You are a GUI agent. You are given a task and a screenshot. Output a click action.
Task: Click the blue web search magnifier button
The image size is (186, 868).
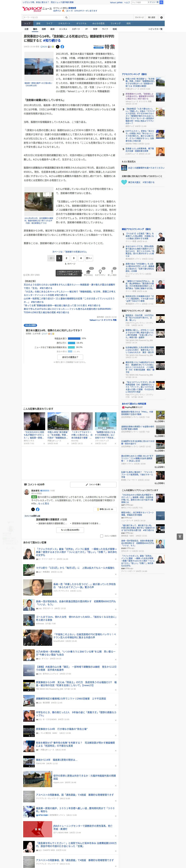[x=161, y=2]
